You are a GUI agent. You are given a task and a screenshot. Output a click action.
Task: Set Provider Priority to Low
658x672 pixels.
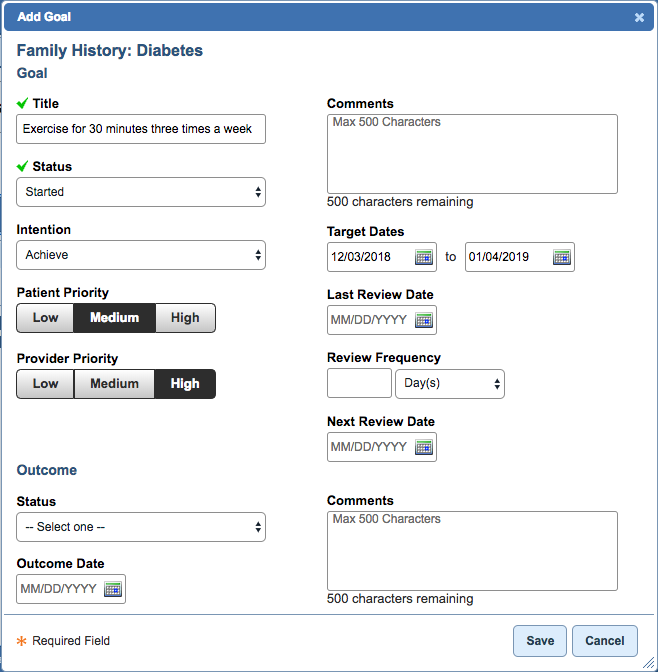pos(45,384)
